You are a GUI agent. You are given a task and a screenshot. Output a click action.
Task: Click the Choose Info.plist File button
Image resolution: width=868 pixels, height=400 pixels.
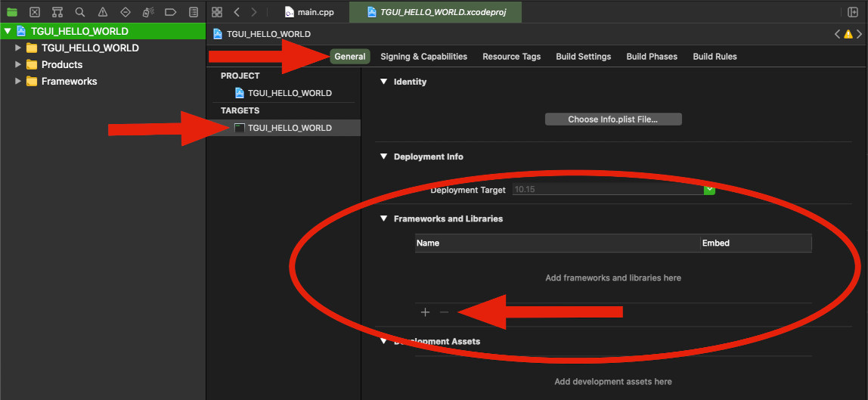(x=613, y=119)
